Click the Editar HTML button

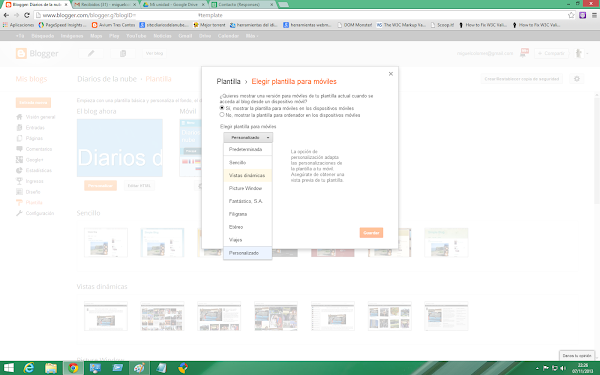tap(139, 186)
